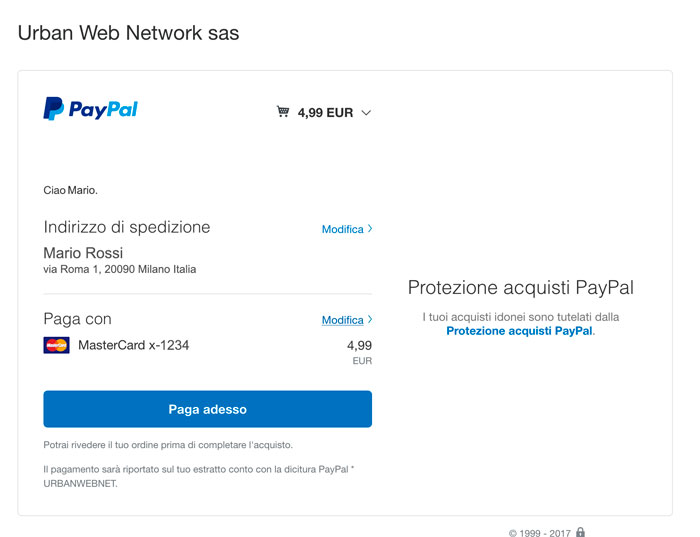Click the Indirizzo di spedizione section title

(x=127, y=227)
